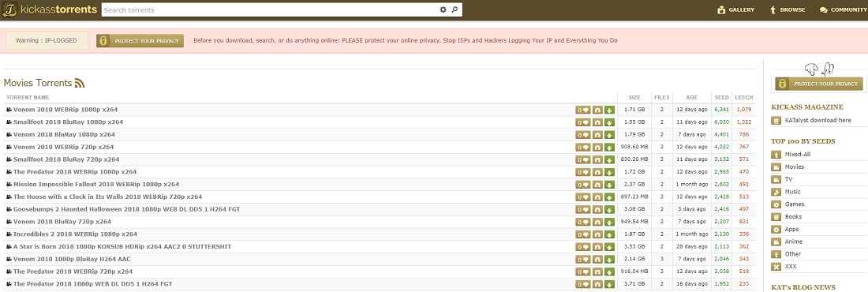This screenshot has width=868, height=292.
Task: Open Top 100 Movies list
Action: pos(795,167)
